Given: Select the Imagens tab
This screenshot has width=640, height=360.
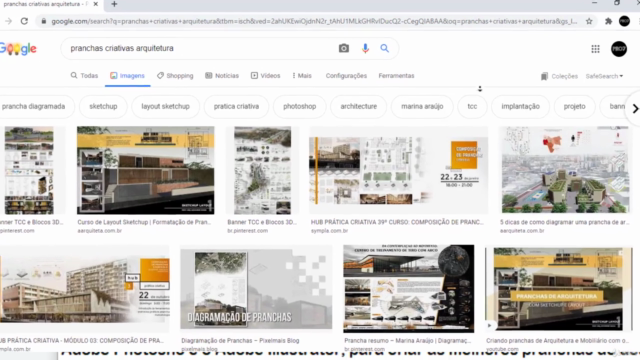Looking at the screenshot, I should coord(127,76).
